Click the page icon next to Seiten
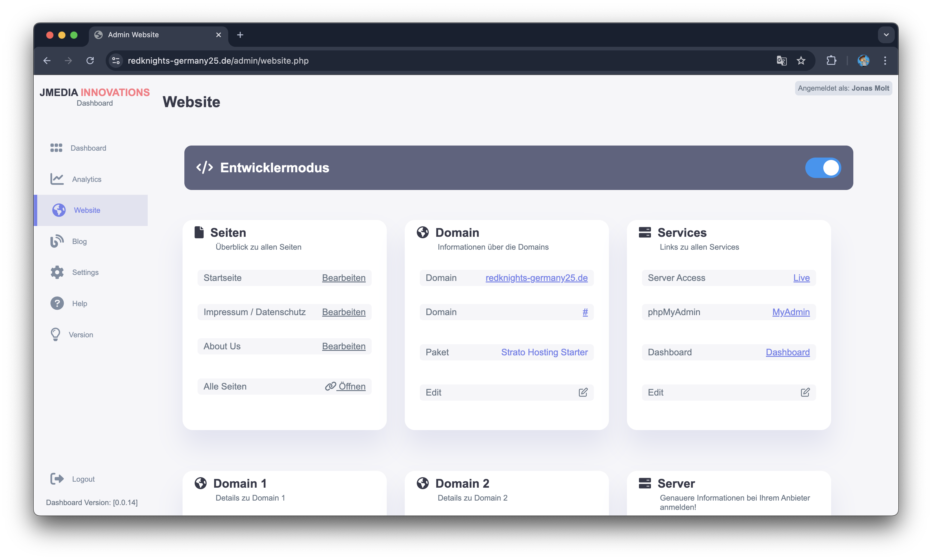This screenshot has height=560, width=932. click(x=199, y=233)
